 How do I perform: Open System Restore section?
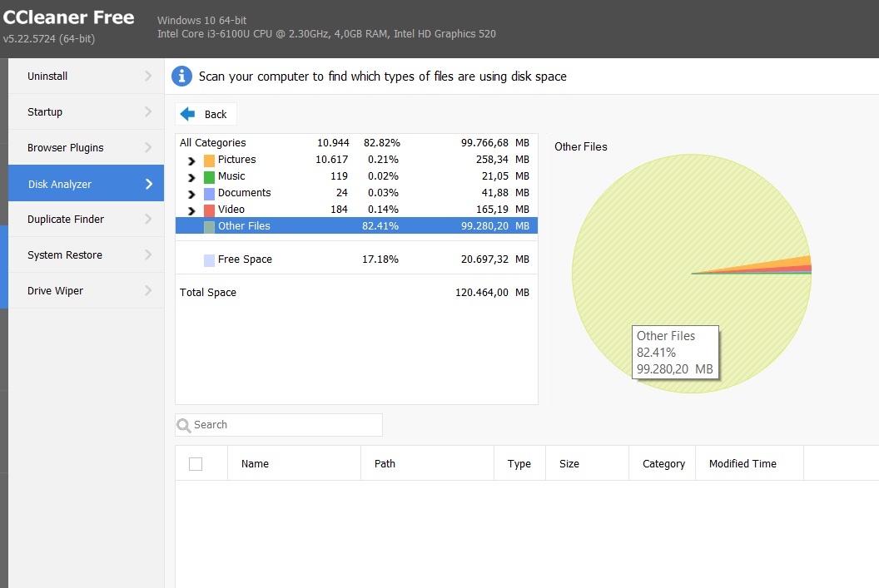point(87,254)
